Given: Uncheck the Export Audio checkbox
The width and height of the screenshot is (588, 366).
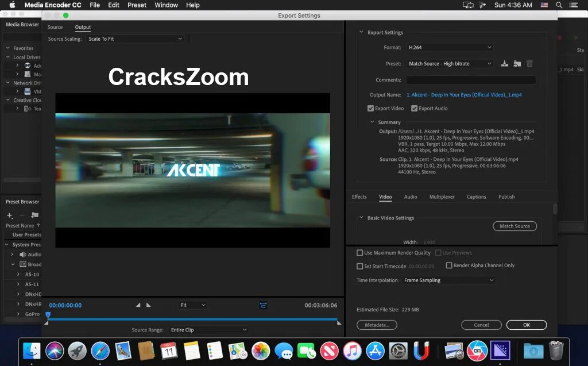Looking at the screenshot, I should (414, 108).
